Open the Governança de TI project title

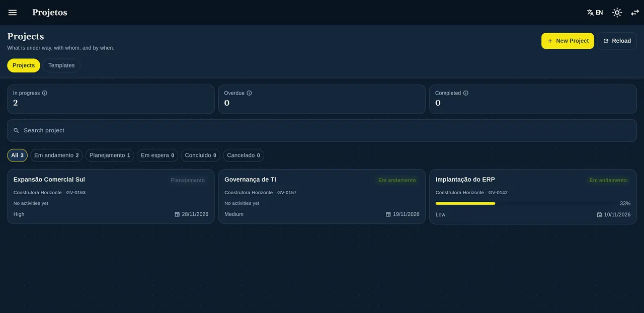click(250, 180)
